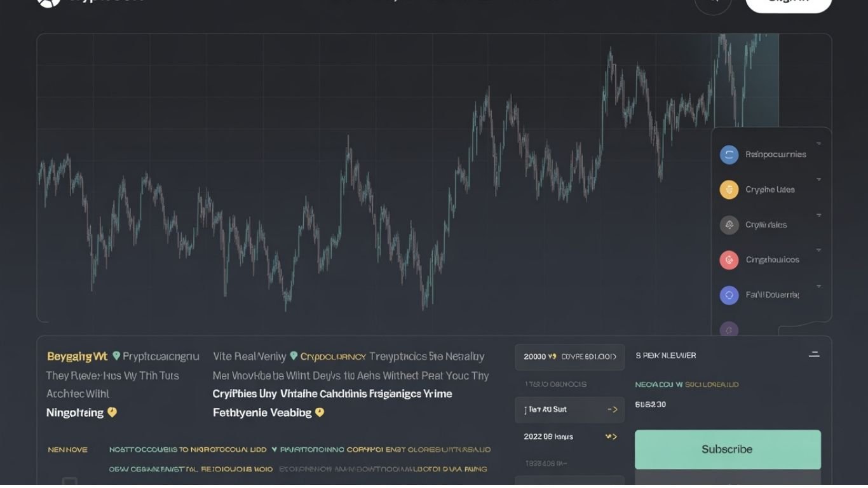Screen dimensions: 868x488
Task: Select the 20000 option row
Action: coord(569,357)
